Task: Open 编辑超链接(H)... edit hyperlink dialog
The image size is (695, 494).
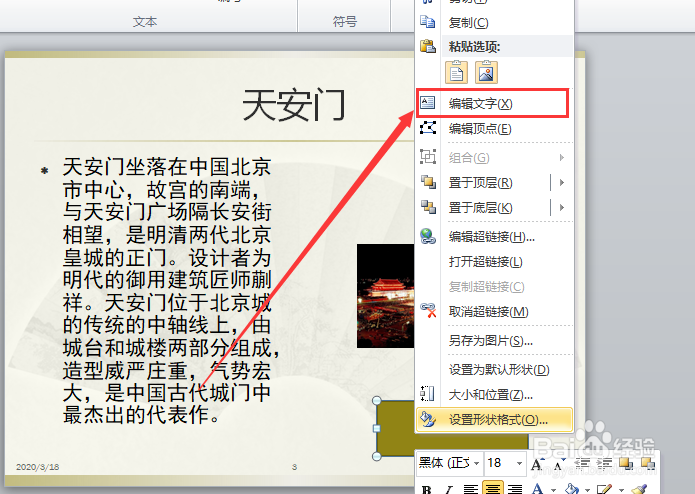Action: 494,237
